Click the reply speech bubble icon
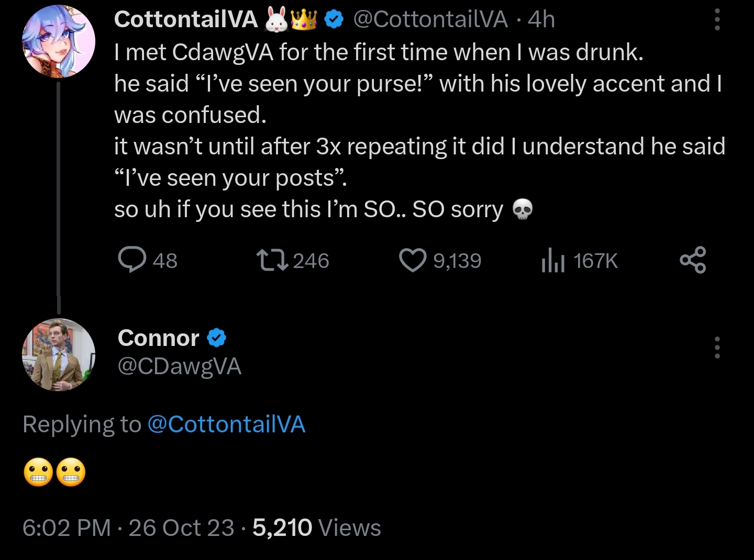The width and height of the screenshot is (754, 560). (x=132, y=260)
